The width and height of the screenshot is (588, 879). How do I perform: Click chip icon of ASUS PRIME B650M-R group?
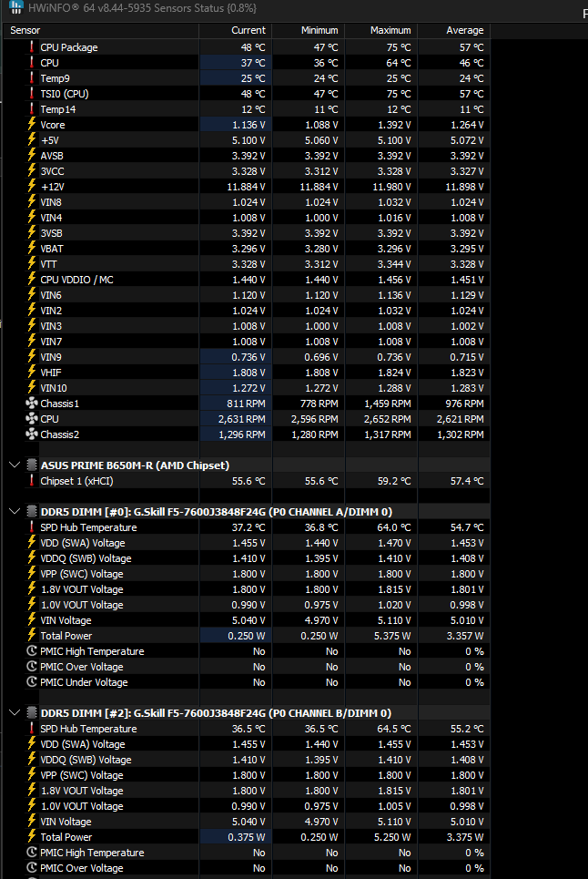(32, 465)
